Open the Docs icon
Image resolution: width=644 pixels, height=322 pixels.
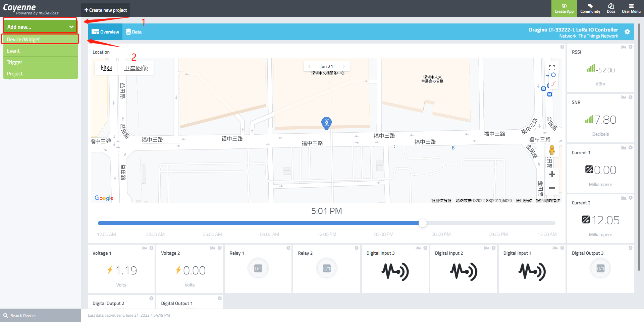tap(611, 8)
